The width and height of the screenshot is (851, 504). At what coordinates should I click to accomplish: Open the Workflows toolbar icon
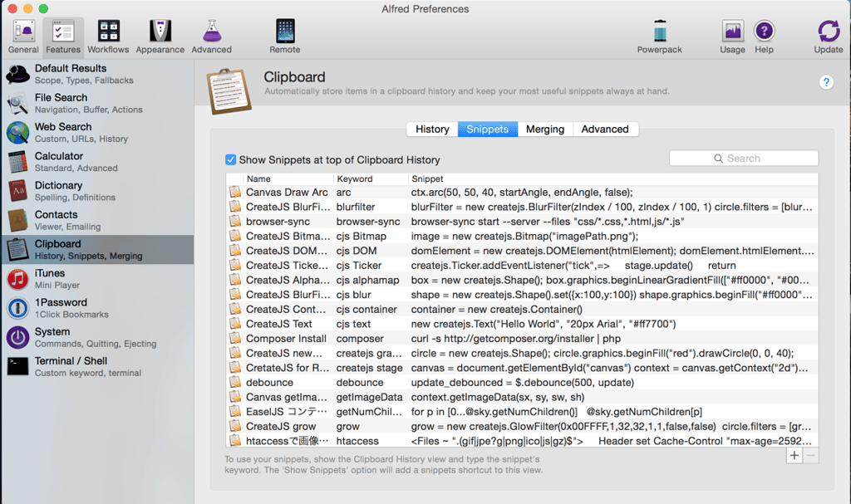tap(109, 37)
